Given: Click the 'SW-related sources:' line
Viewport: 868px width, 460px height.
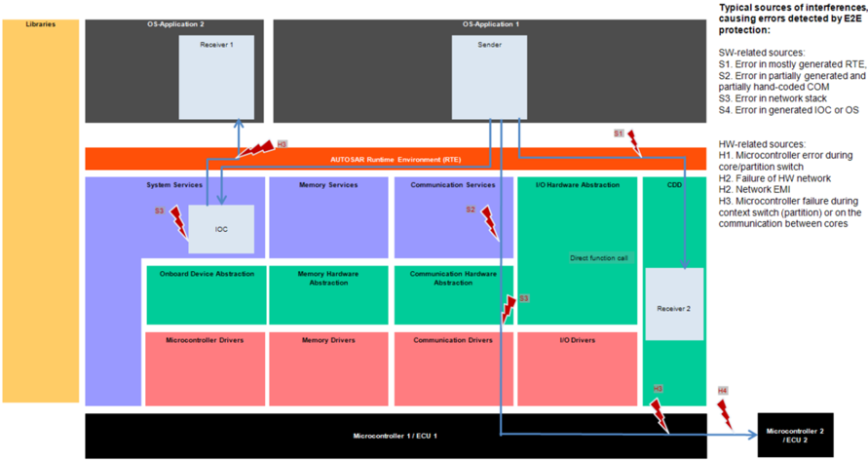Looking at the screenshot, I should click(762, 53).
